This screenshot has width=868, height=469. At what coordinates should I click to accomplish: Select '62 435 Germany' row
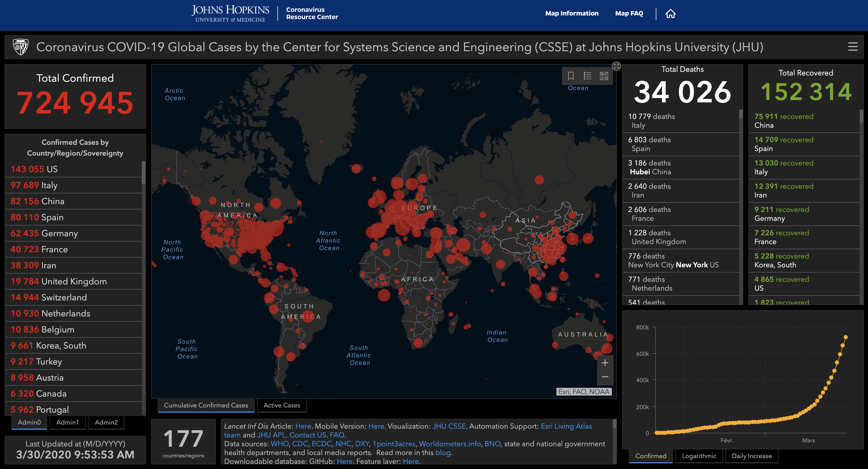(x=73, y=233)
